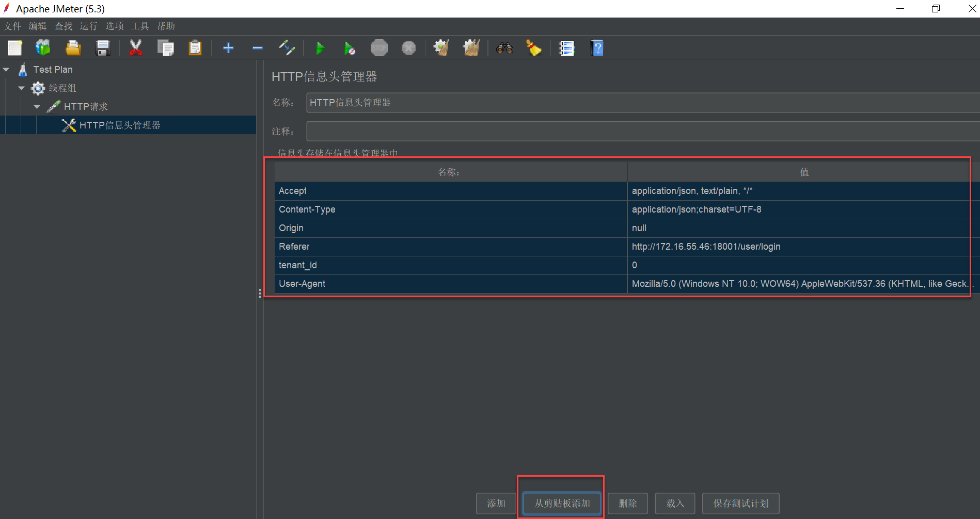
Task: Click the split pane divider handle
Action: coord(260,294)
